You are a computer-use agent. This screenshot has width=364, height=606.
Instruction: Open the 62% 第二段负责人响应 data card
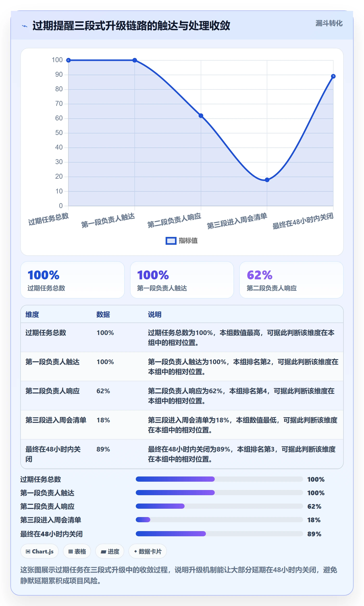click(291, 280)
